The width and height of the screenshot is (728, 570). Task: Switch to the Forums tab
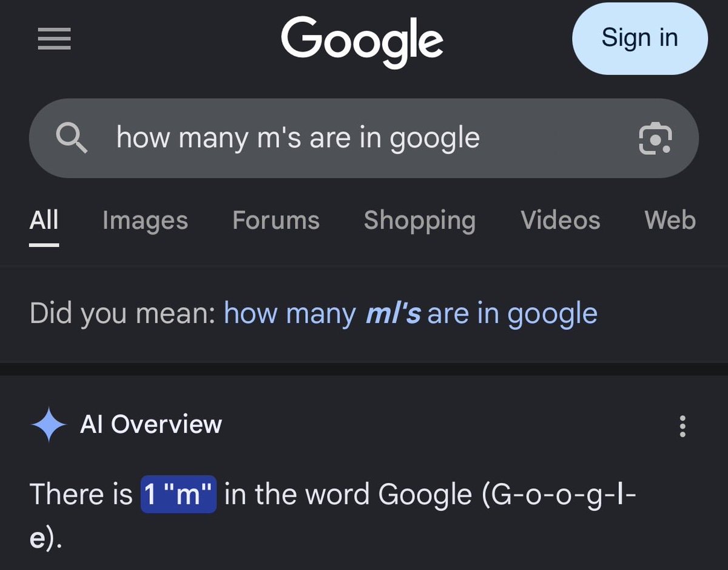point(276,220)
